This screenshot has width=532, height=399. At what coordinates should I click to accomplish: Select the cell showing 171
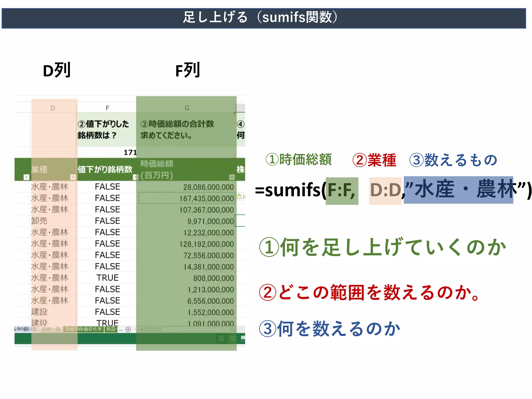coord(107,152)
